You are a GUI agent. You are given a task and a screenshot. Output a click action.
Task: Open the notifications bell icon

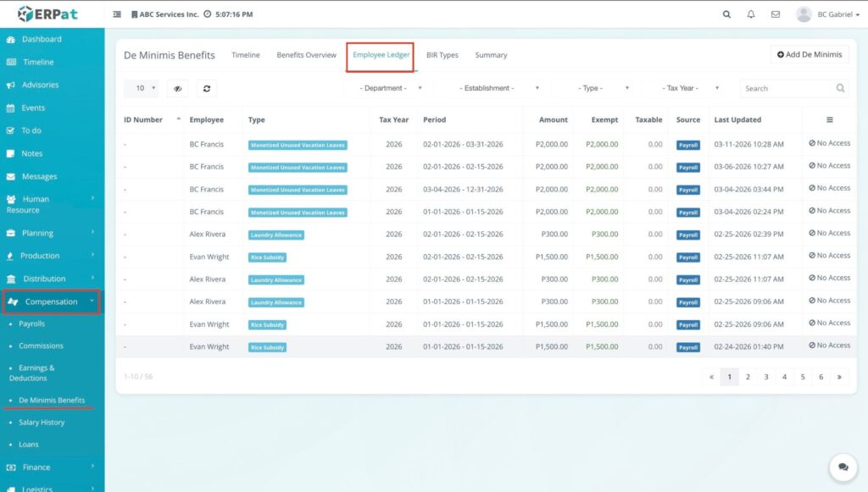(x=751, y=14)
